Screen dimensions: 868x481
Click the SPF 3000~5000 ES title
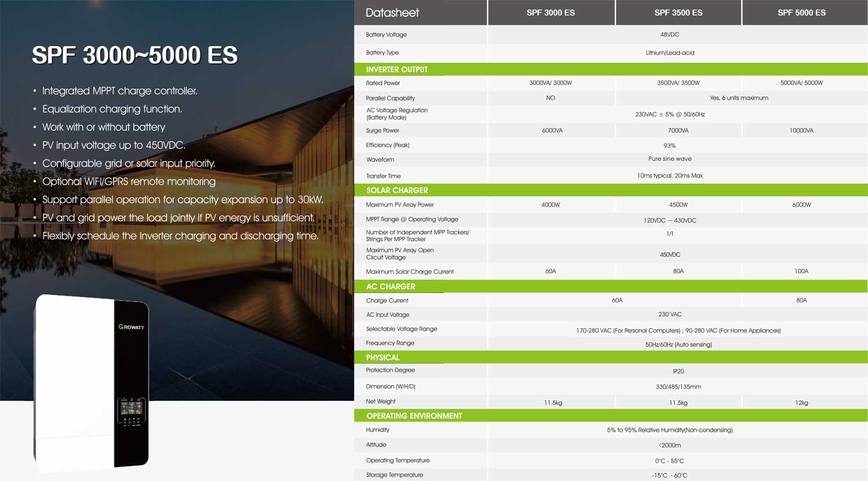coord(134,55)
